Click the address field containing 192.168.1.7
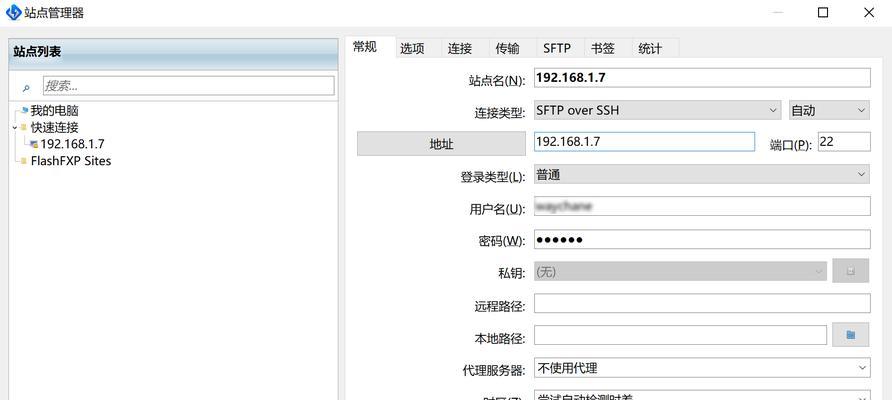The image size is (892, 400). [644, 142]
